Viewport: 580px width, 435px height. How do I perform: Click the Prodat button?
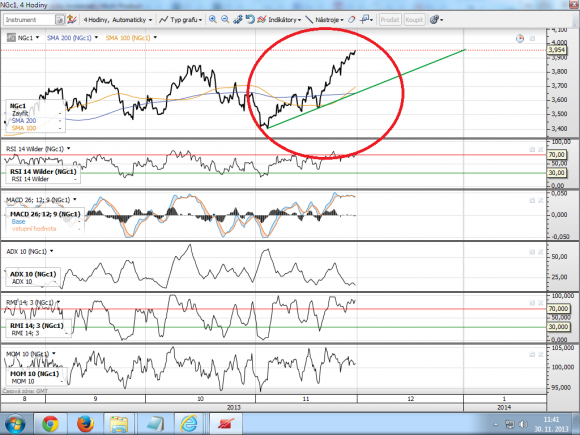pyautogui.click(x=390, y=20)
